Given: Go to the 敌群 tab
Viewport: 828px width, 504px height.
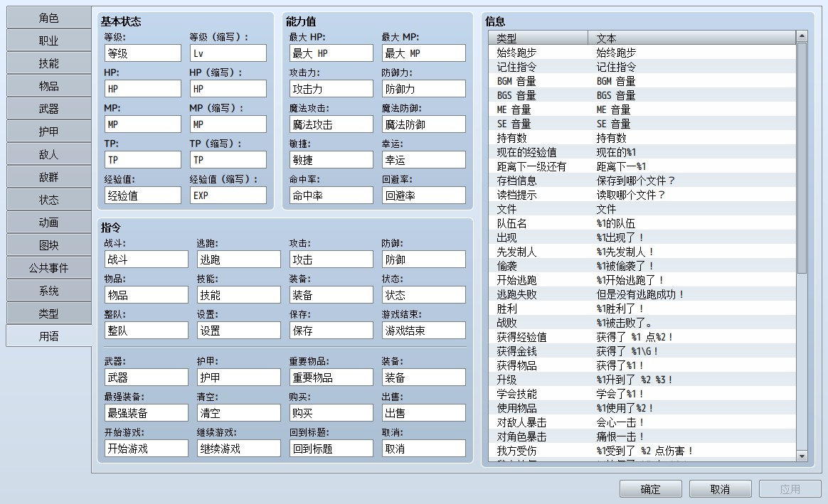Looking at the screenshot, I should 48,177.
